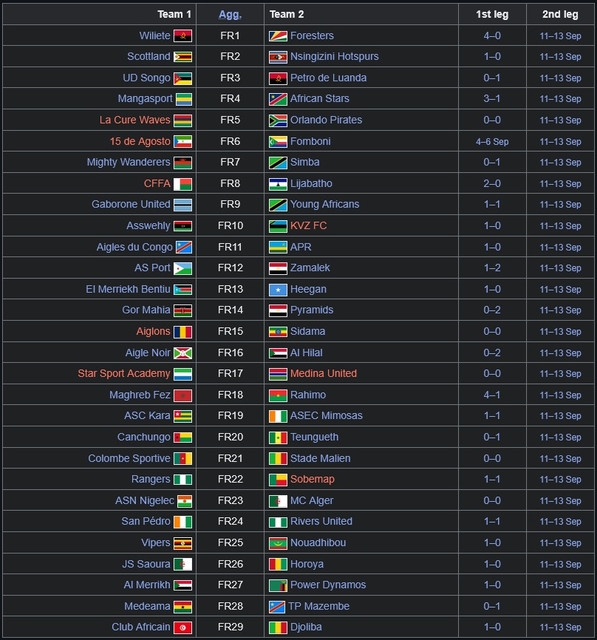Open the Young Africans team link
Image resolution: width=597 pixels, height=640 pixels.
pos(325,204)
